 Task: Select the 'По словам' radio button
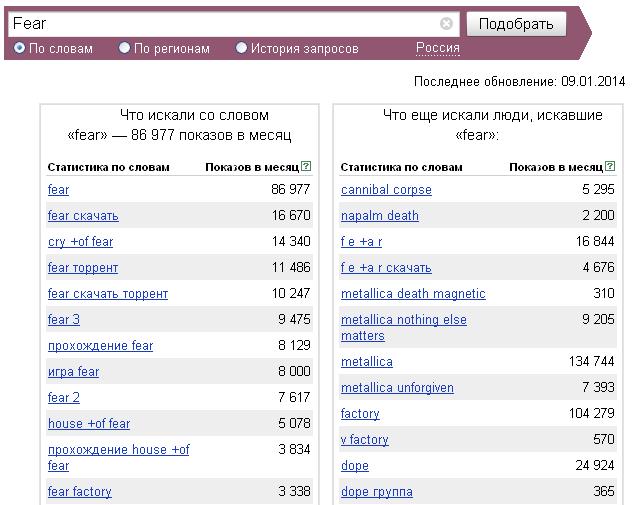tap(19, 48)
